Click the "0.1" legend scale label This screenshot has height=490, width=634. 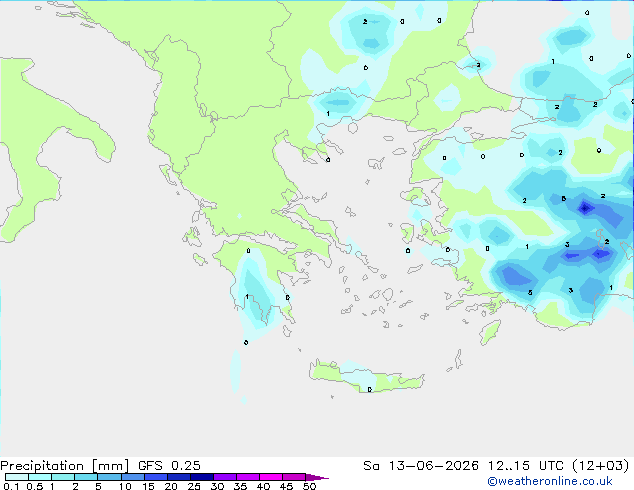11,486
